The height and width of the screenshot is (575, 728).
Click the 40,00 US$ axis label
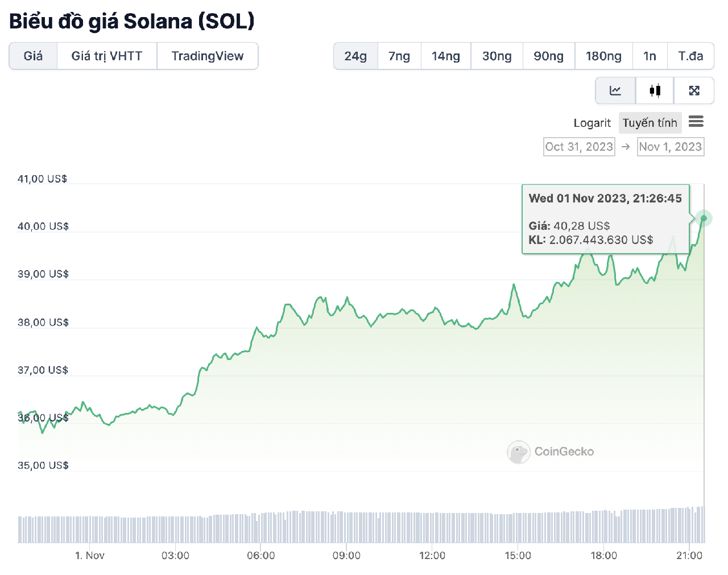43,226
